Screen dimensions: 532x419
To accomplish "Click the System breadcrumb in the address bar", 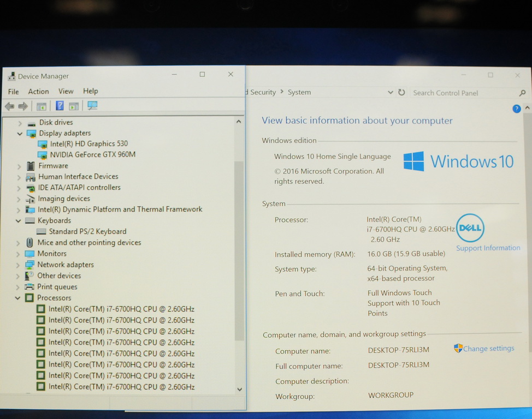I will (x=299, y=92).
